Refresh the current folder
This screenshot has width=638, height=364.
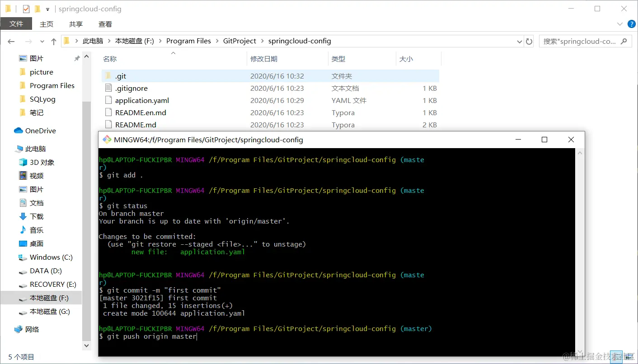tap(529, 41)
